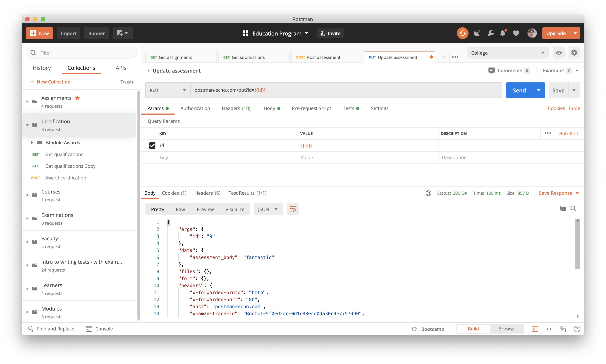Screen dimensions: 606x364
Task: Switch to two pane view icon
Action: click(x=549, y=329)
